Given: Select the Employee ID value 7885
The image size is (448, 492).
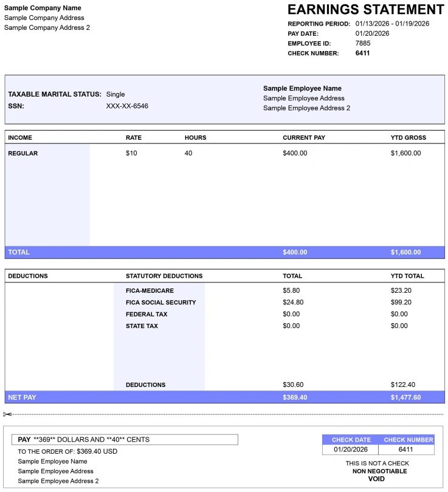Looking at the screenshot, I should 363,43.
